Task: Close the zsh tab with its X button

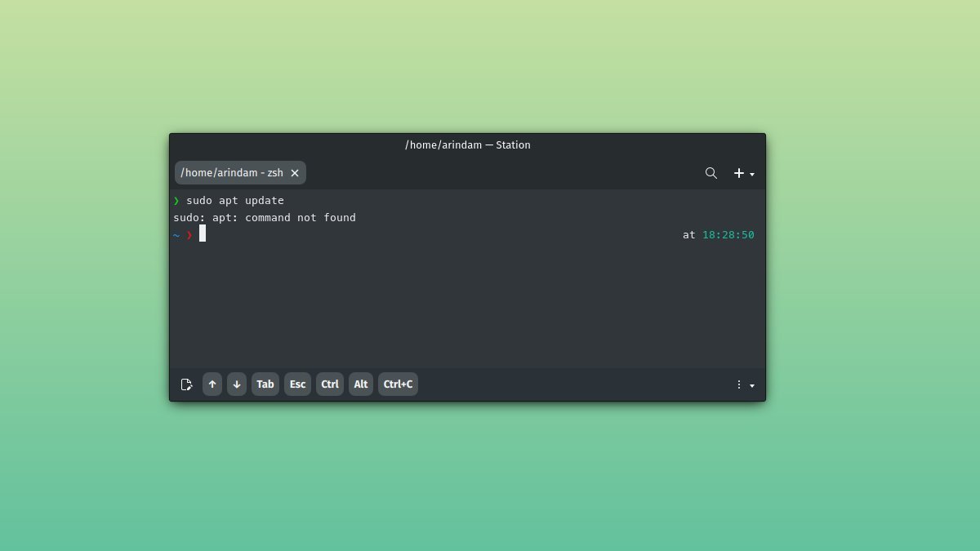Action: [x=295, y=172]
